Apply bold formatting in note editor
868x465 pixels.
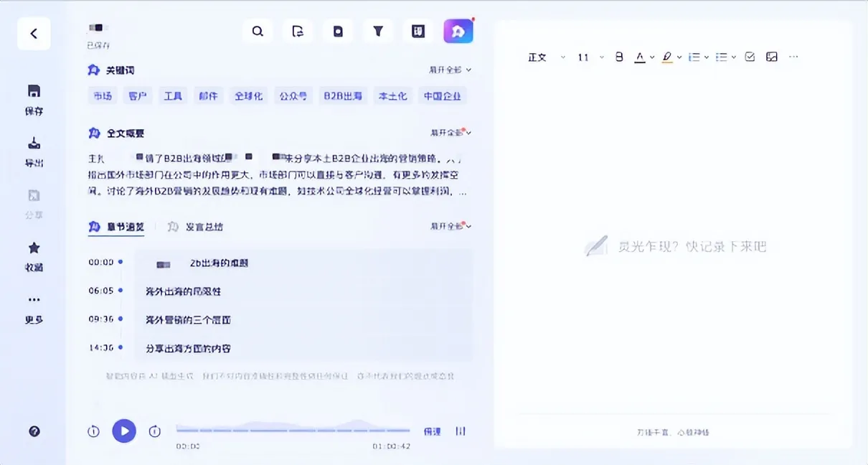pyautogui.click(x=619, y=57)
